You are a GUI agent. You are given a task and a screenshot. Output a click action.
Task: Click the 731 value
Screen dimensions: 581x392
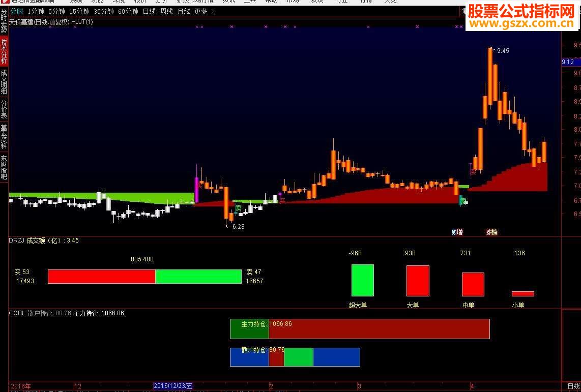pos(466,253)
